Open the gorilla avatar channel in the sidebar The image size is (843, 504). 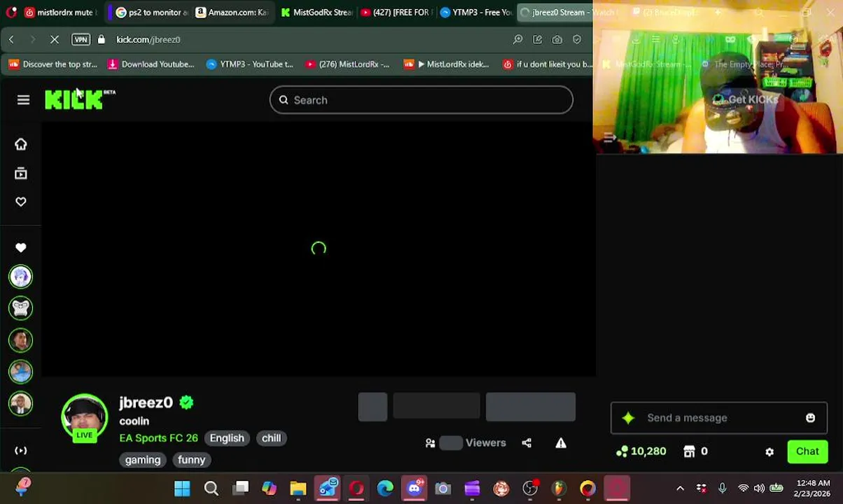pos(21,308)
